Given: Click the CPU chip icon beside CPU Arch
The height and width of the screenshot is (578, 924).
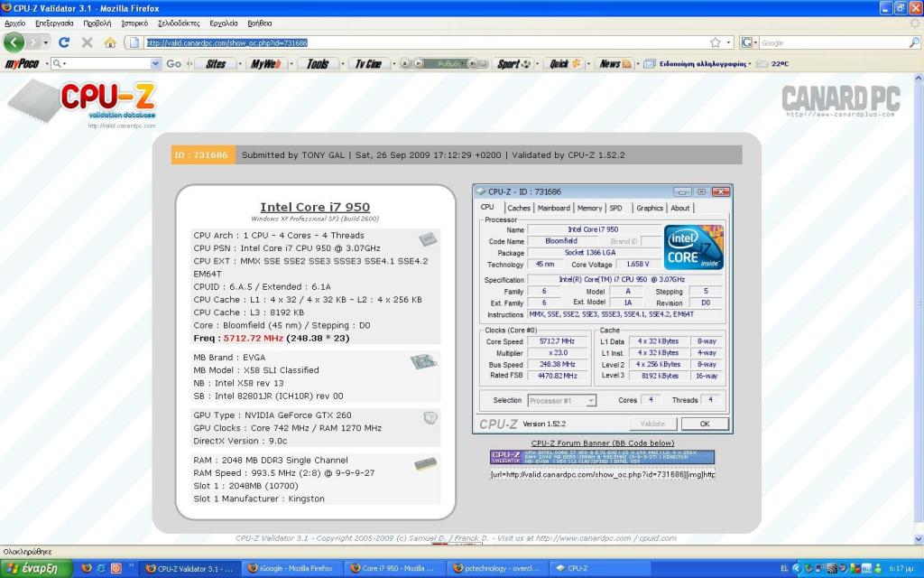Looking at the screenshot, I should (428, 238).
